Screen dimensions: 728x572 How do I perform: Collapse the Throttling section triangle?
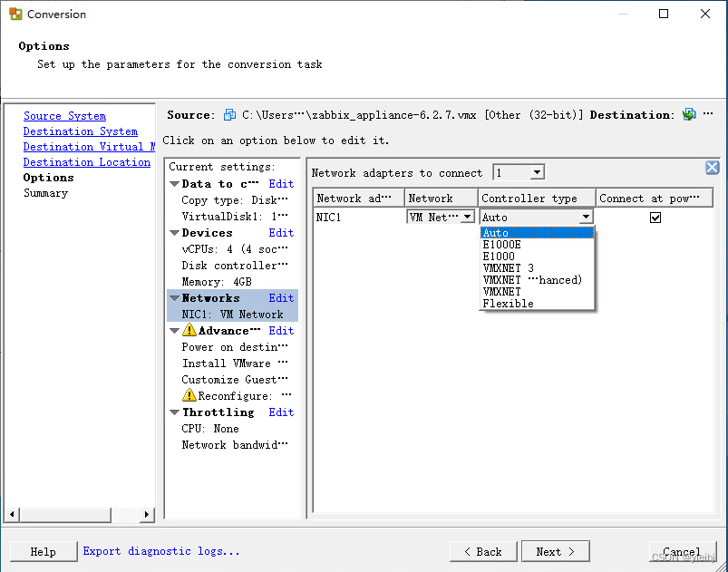(x=174, y=412)
